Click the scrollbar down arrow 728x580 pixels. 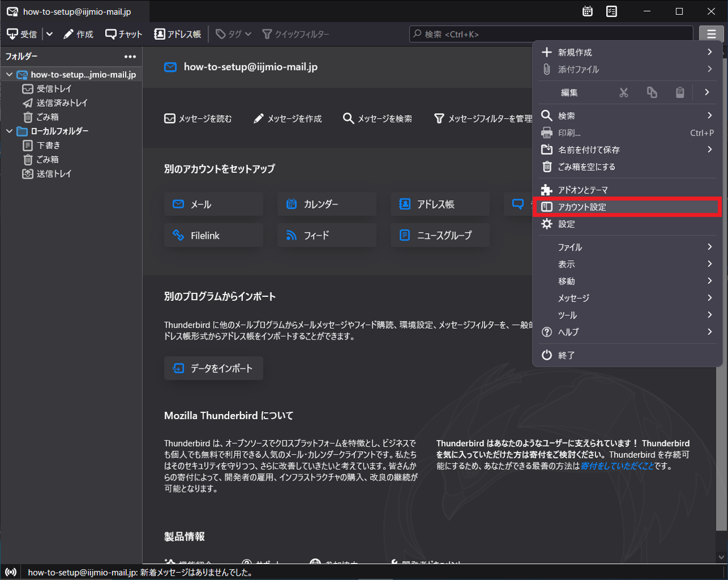coord(722,557)
